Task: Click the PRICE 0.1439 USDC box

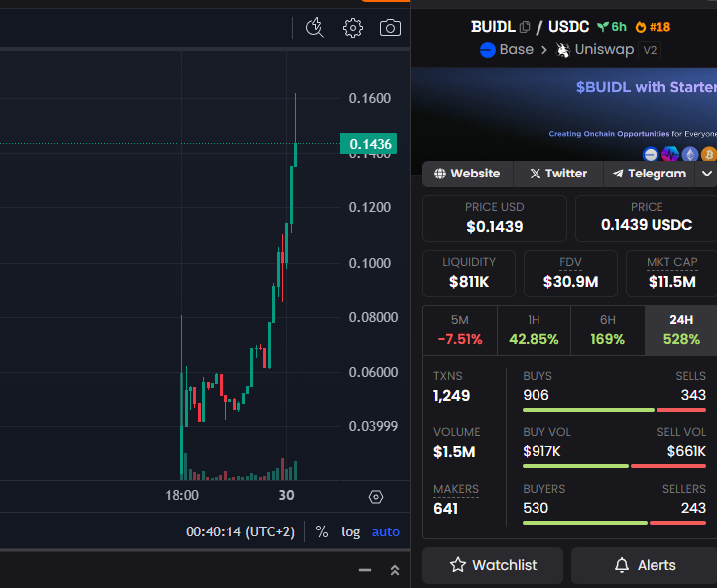Action: [647, 218]
